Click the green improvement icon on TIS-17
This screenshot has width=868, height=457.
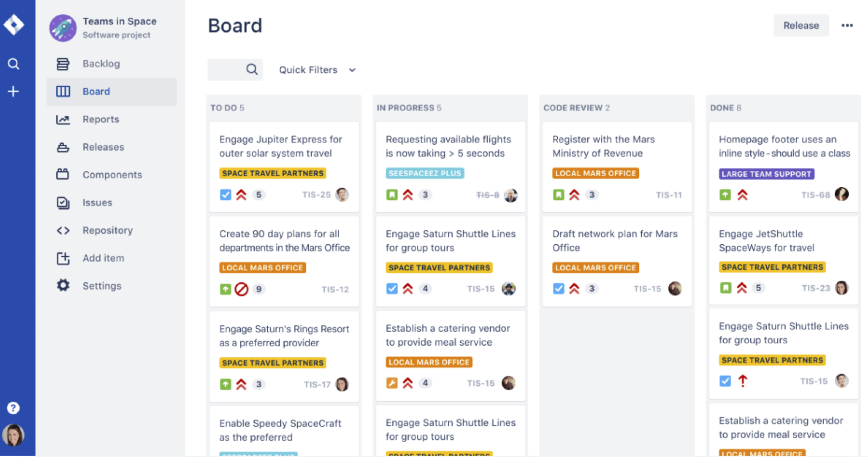click(x=225, y=384)
